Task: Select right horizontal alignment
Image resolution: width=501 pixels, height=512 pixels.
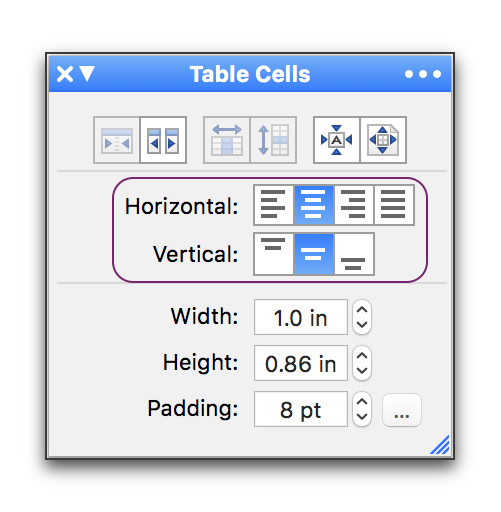Action: 354,205
